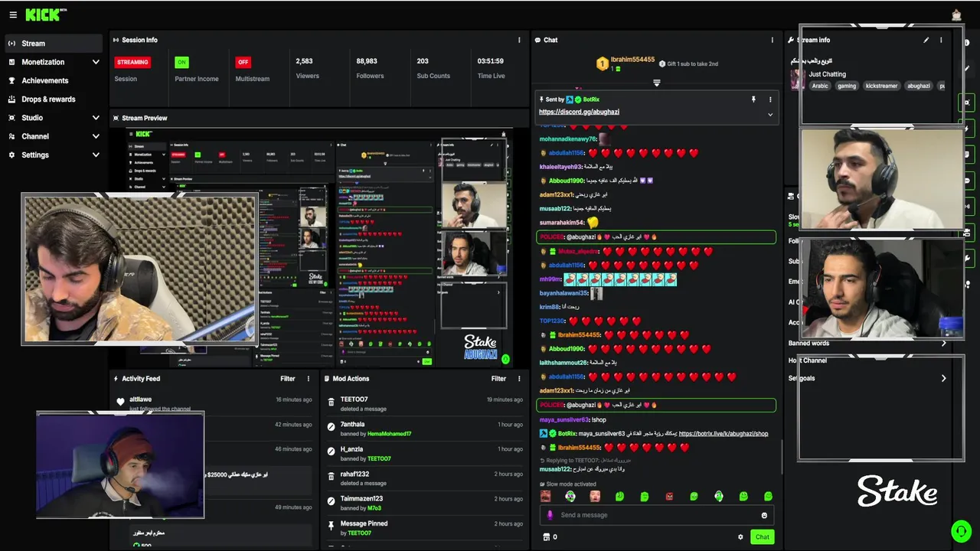Viewport: 980px width, 551px height.
Task: Open Set goals arrow
Action: [943, 378]
